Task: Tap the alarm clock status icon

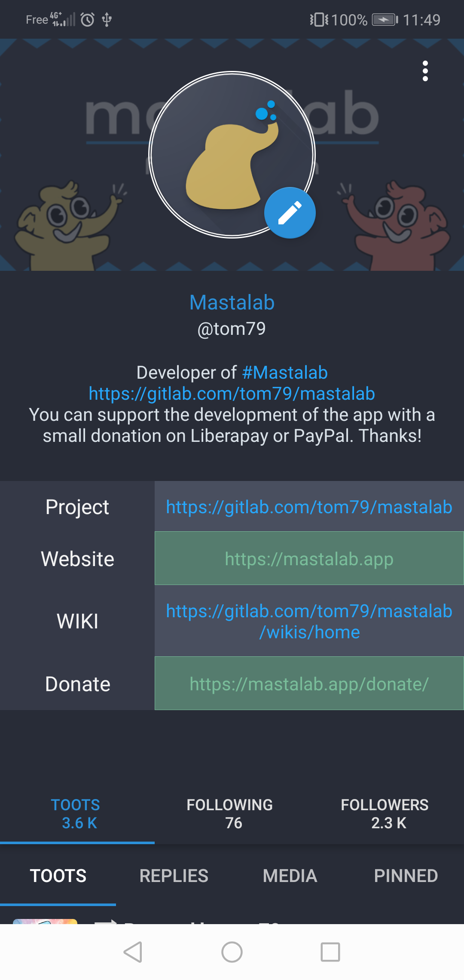Action: click(x=88, y=20)
